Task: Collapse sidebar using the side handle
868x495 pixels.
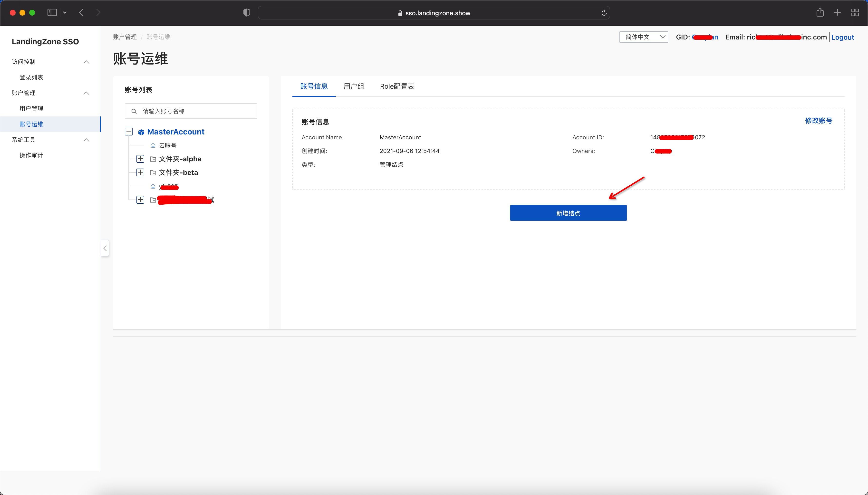Action: click(105, 248)
